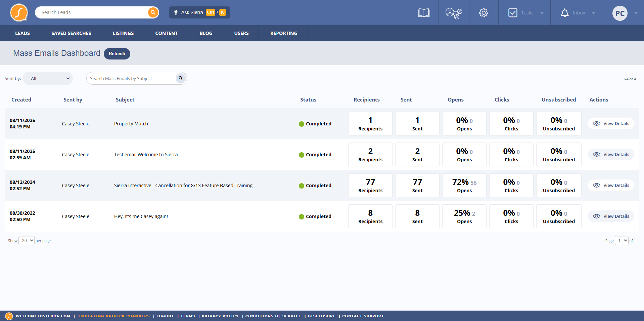Image resolution: width=644 pixels, height=321 pixels.
Task: Open the settings gear icon
Action: tap(484, 13)
